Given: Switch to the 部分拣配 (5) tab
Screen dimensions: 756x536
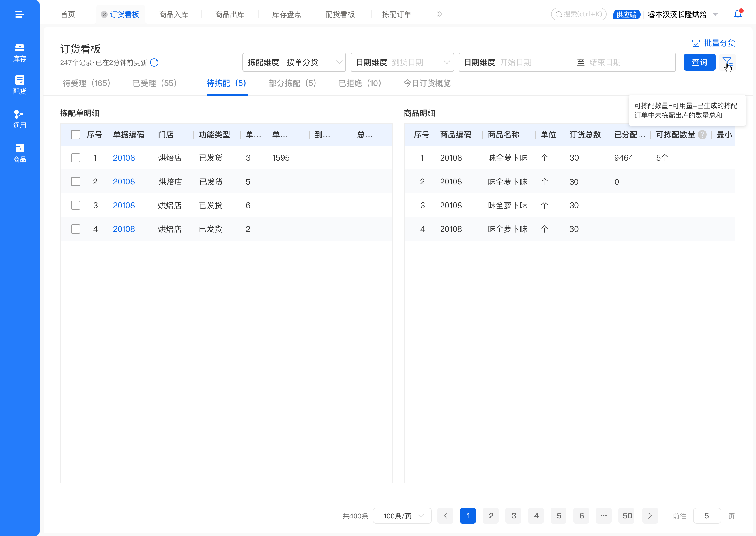Looking at the screenshot, I should tap(292, 83).
